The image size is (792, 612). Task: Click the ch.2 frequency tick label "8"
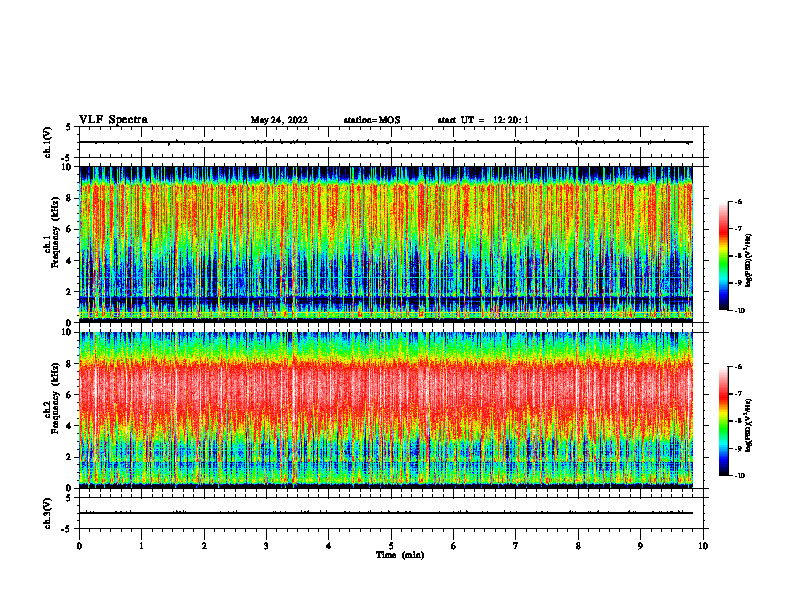[x=69, y=364]
